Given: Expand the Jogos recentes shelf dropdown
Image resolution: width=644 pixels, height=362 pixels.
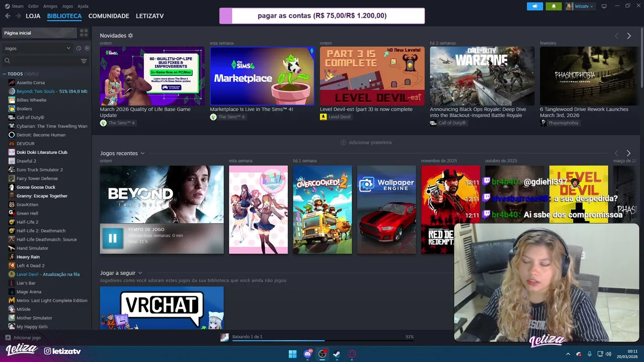Looking at the screenshot, I should click(x=142, y=153).
